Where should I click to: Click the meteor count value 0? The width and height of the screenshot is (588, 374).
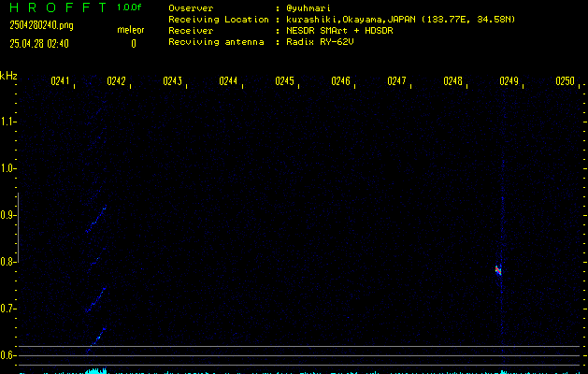point(134,44)
